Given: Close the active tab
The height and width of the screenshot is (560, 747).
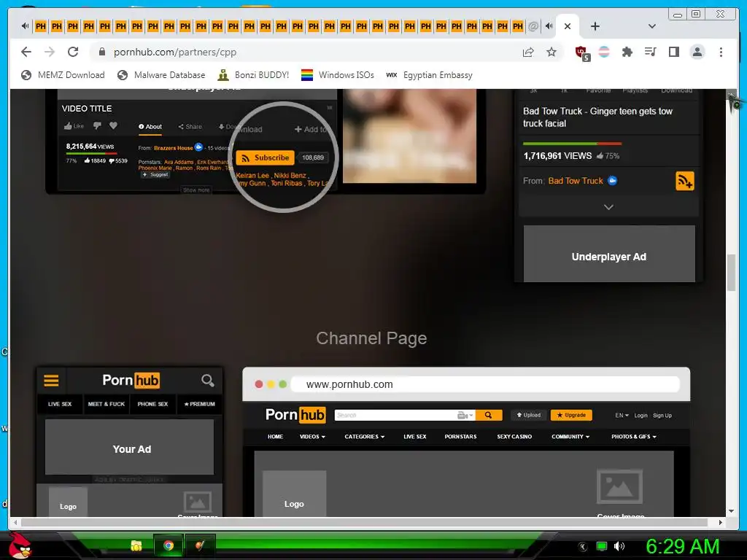Looking at the screenshot, I should pyautogui.click(x=568, y=26).
